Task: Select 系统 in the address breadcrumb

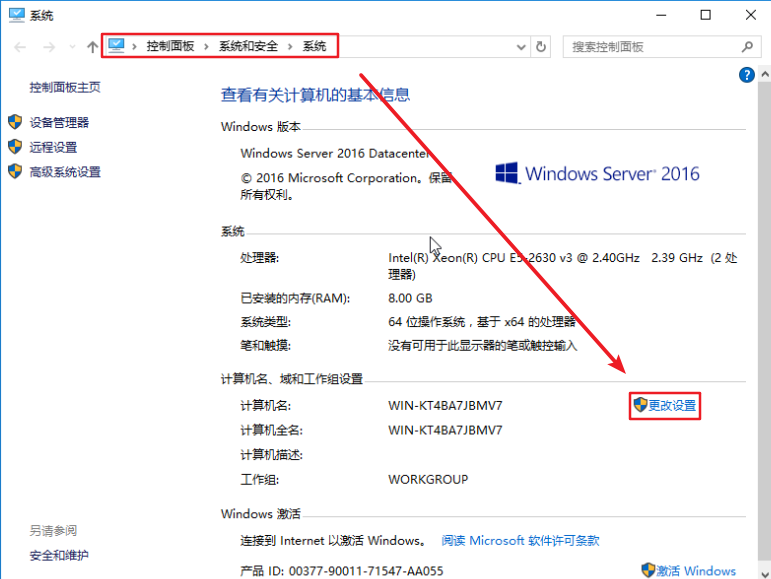Action: click(x=314, y=46)
